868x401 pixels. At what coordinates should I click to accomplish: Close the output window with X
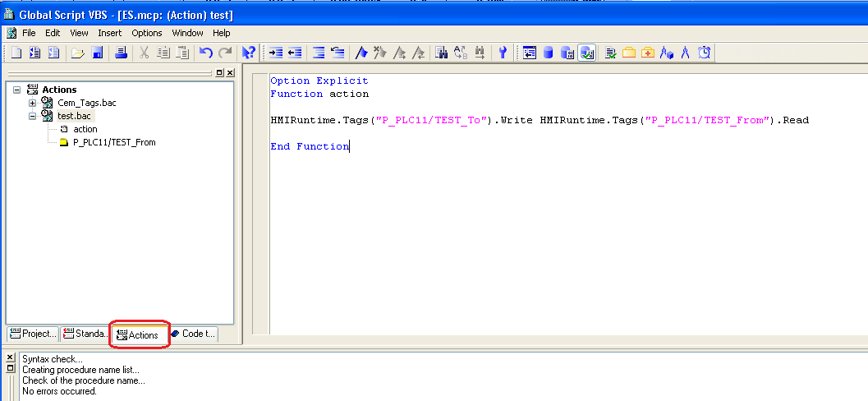(10, 357)
